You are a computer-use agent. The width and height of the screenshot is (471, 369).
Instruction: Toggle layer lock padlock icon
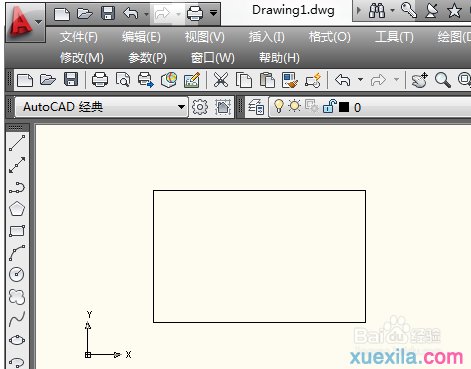329,106
